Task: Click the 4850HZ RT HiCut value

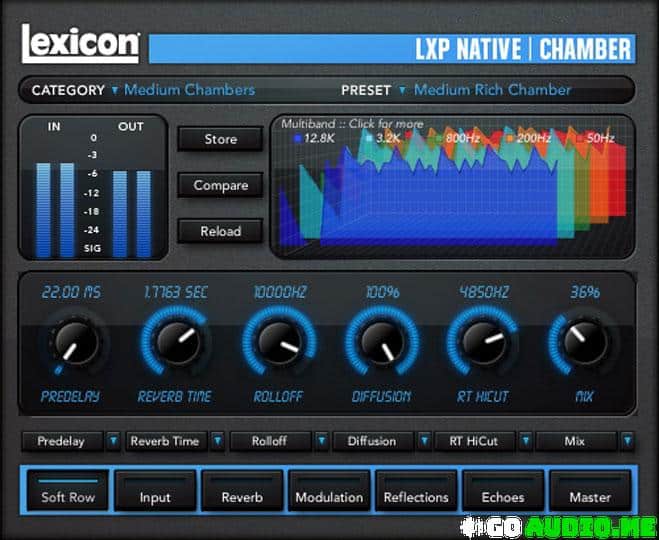Action: [484, 292]
